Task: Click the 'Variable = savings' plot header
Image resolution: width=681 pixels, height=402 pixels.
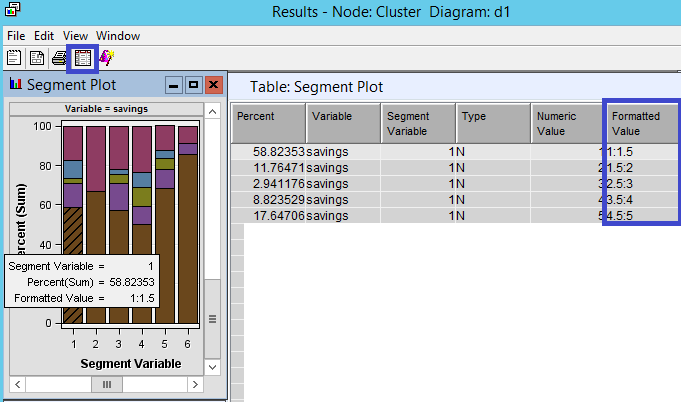Action: click(x=106, y=109)
